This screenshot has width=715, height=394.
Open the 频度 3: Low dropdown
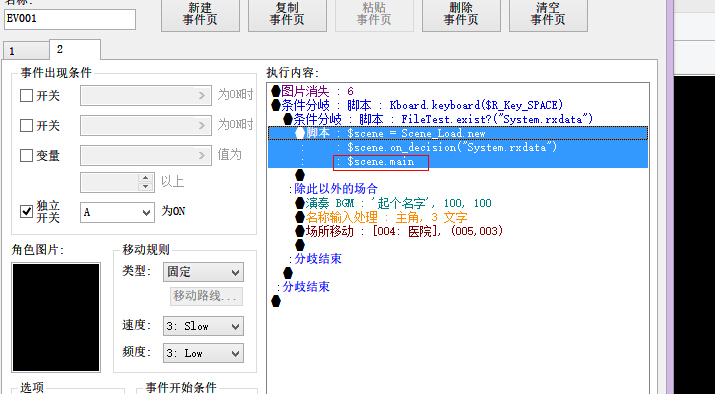203,353
